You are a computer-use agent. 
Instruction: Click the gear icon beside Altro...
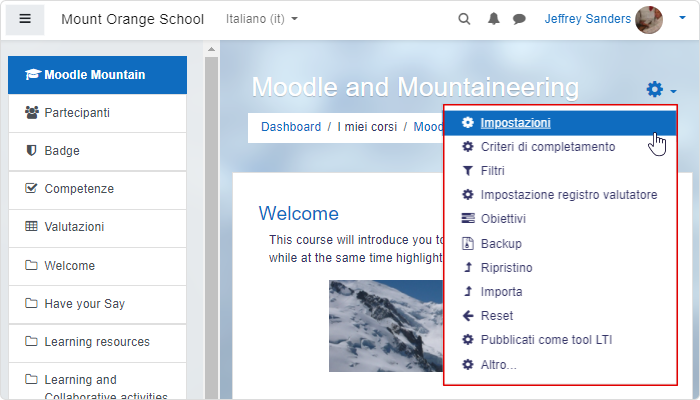click(467, 365)
